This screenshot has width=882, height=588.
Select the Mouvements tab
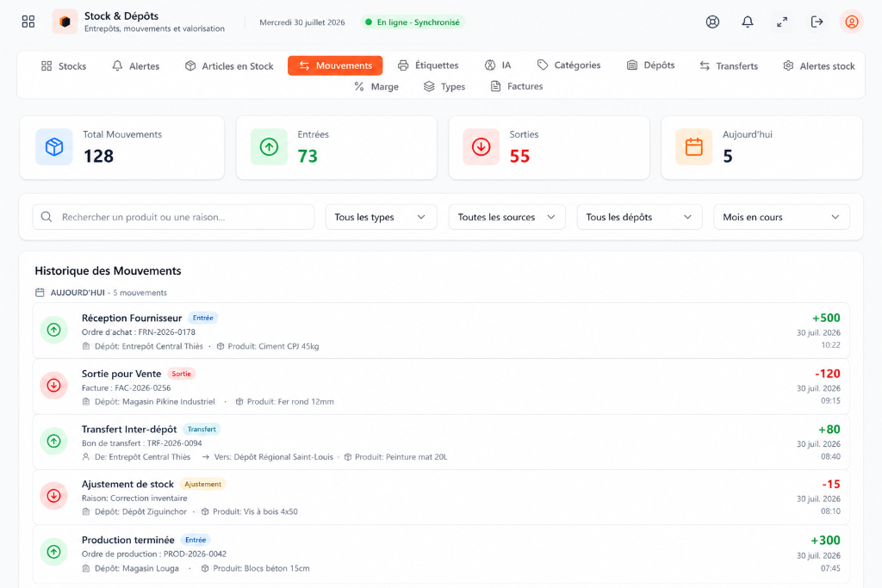coord(335,65)
